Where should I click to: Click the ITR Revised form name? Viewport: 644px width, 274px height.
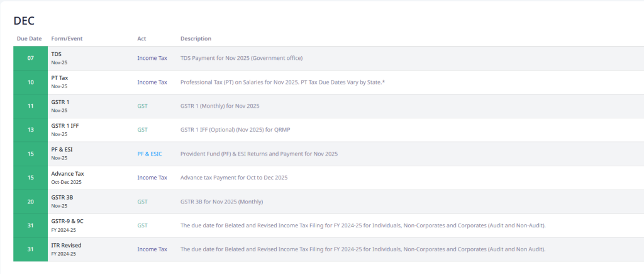tap(66, 246)
